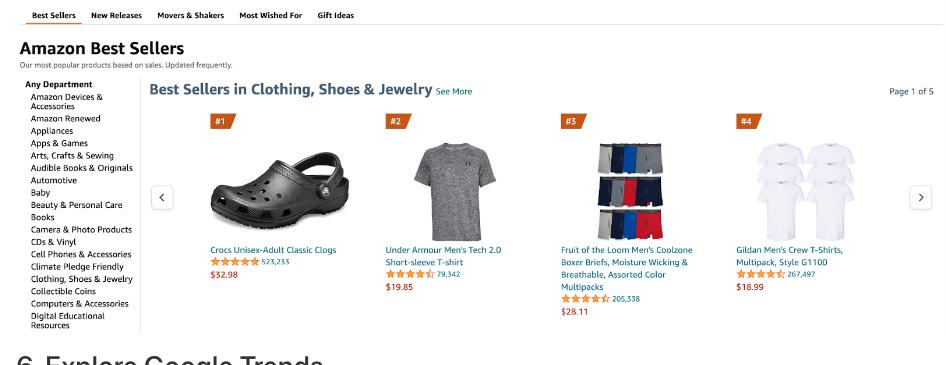Open the Movers & Shakers tab
The image size is (946, 365).
pyautogui.click(x=191, y=16)
